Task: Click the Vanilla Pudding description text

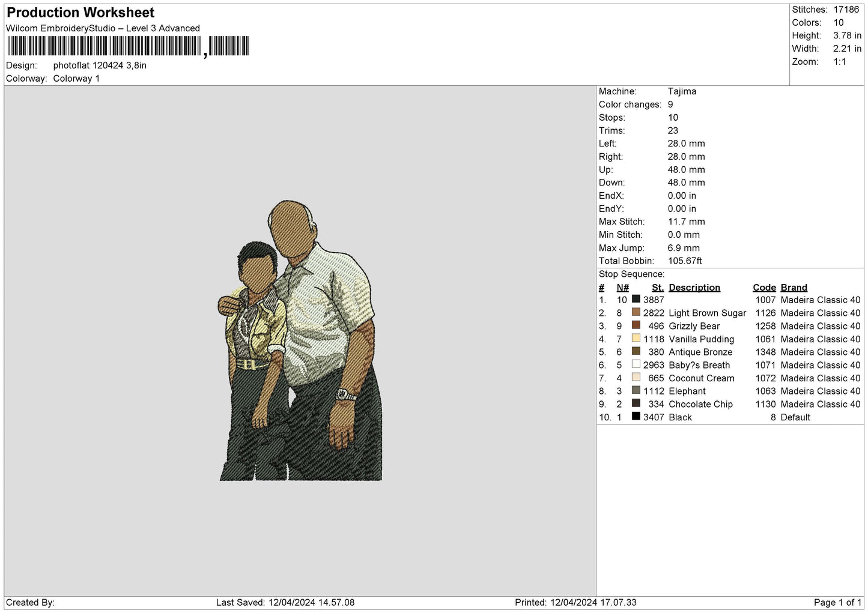Action: click(x=701, y=339)
